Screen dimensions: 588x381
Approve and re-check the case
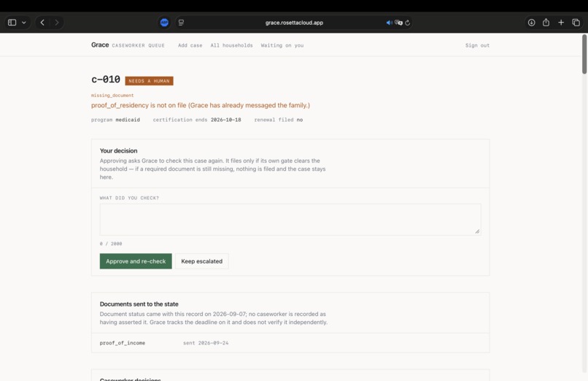[136, 261]
